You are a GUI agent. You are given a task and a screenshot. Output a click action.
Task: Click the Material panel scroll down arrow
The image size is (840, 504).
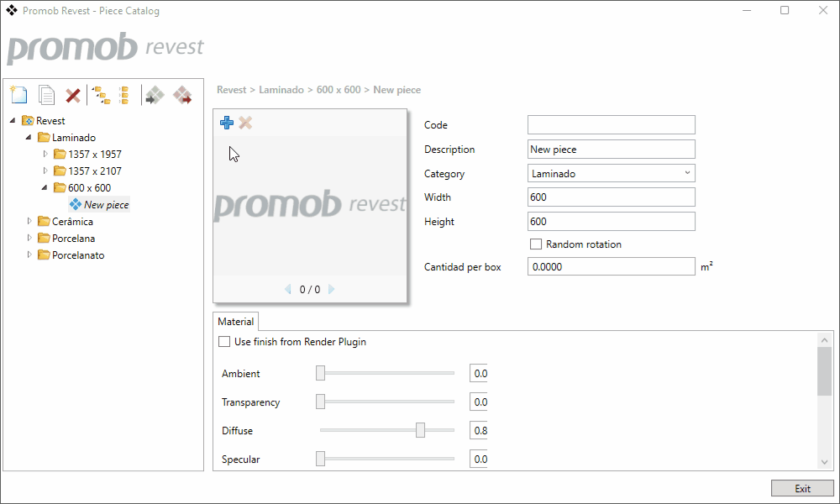[x=825, y=462]
